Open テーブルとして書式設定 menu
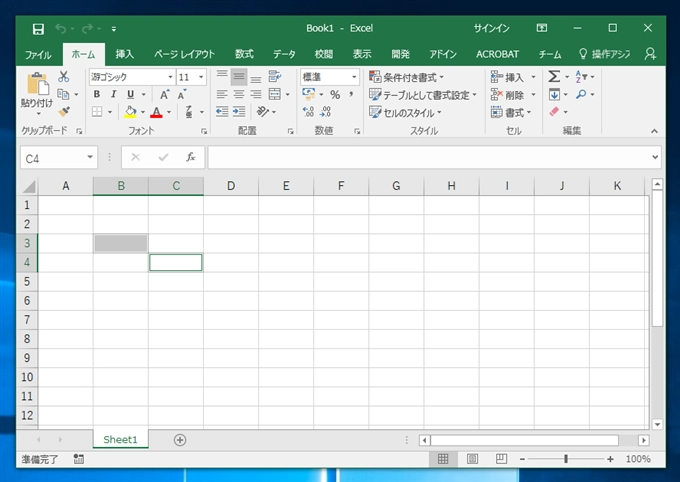The height and width of the screenshot is (482, 680). (x=423, y=95)
